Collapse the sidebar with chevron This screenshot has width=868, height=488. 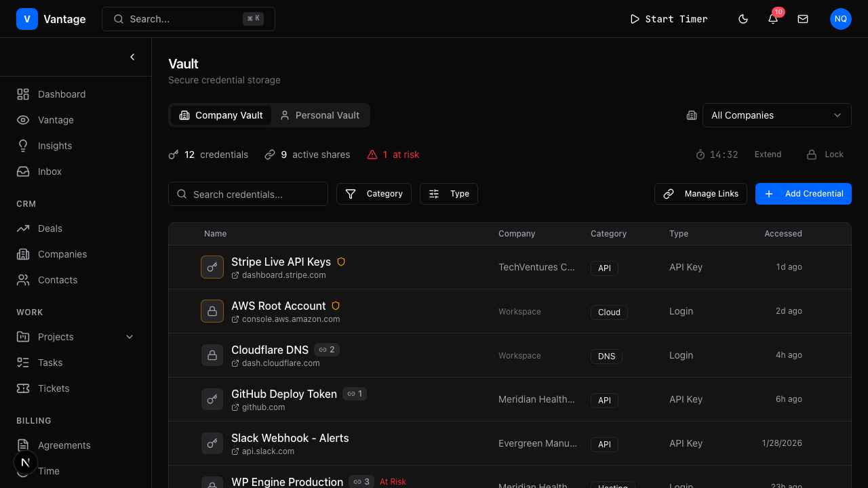click(x=132, y=57)
